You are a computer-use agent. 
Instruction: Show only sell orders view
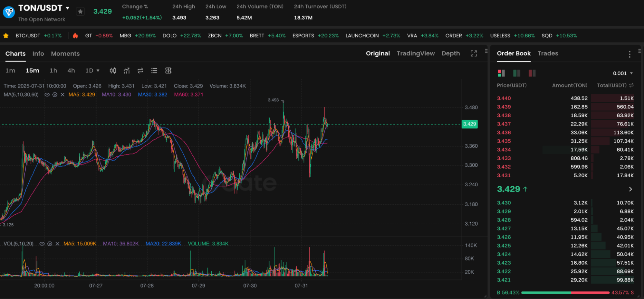click(532, 73)
